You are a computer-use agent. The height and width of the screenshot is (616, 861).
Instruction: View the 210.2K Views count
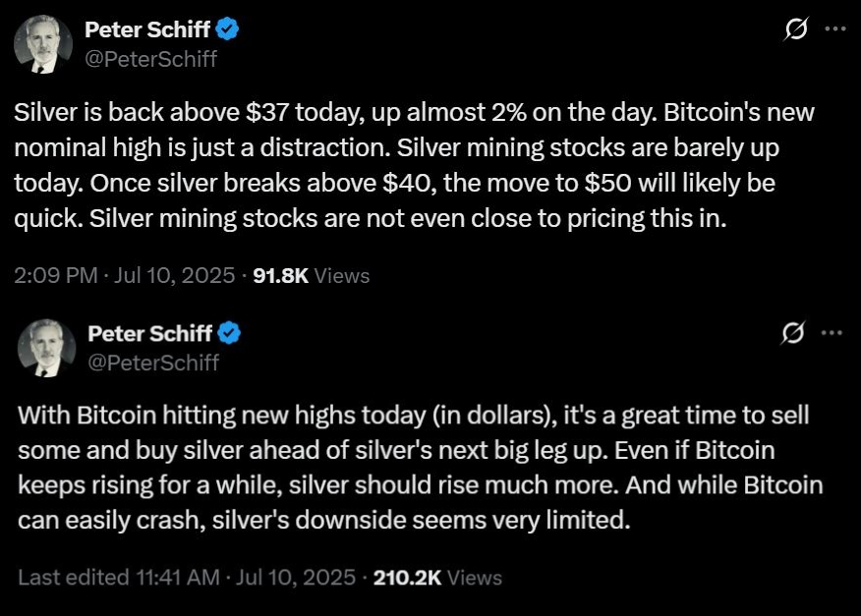click(437, 578)
